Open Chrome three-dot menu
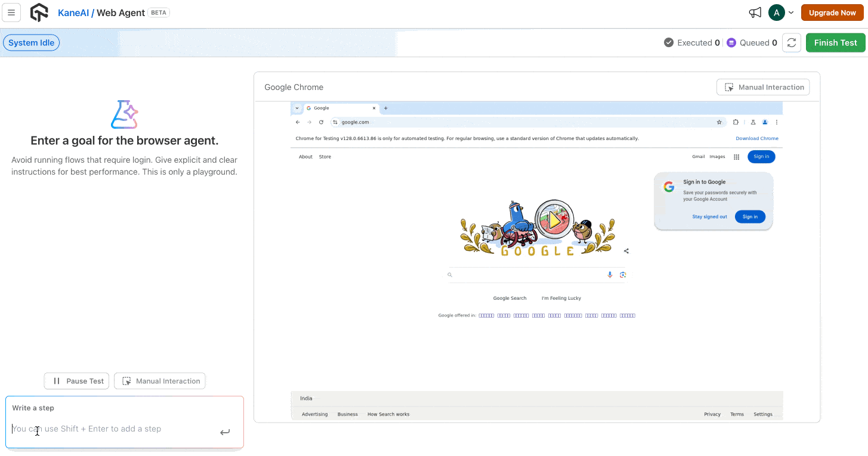This screenshot has width=868, height=456. pyautogui.click(x=776, y=122)
